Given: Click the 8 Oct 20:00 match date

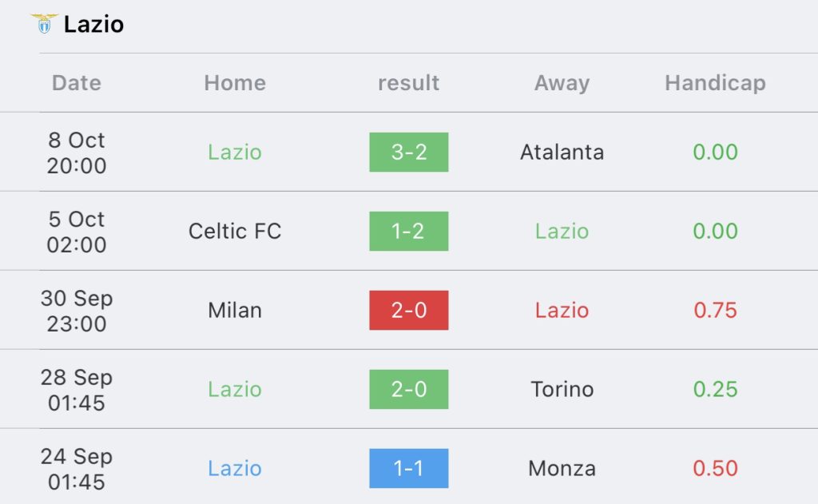Looking at the screenshot, I should (x=77, y=153).
